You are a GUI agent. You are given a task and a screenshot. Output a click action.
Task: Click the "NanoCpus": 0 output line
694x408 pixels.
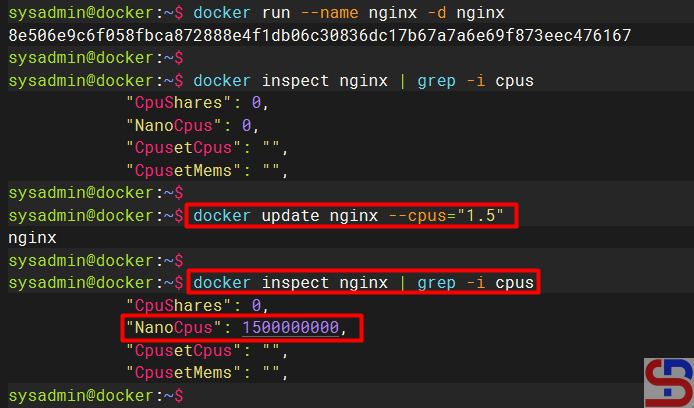click(x=192, y=125)
